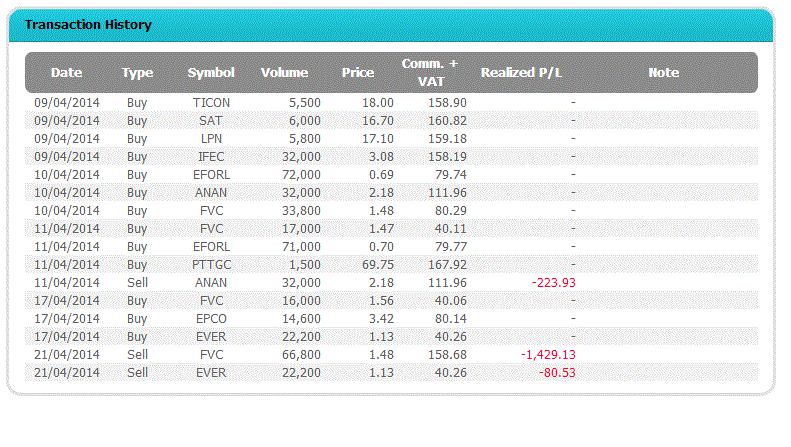Image resolution: width=791 pixels, height=447 pixels.
Task: Sort by the Type column header
Action: coord(137,72)
